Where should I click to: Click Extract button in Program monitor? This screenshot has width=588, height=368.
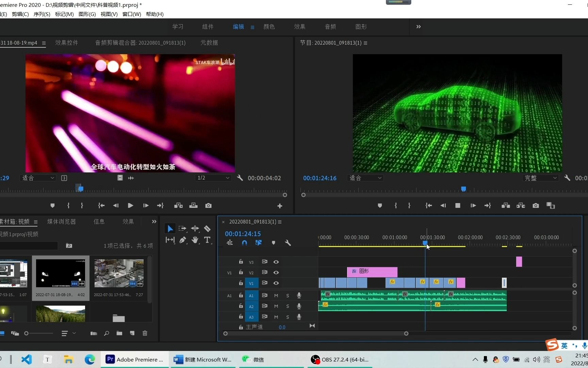(x=521, y=205)
